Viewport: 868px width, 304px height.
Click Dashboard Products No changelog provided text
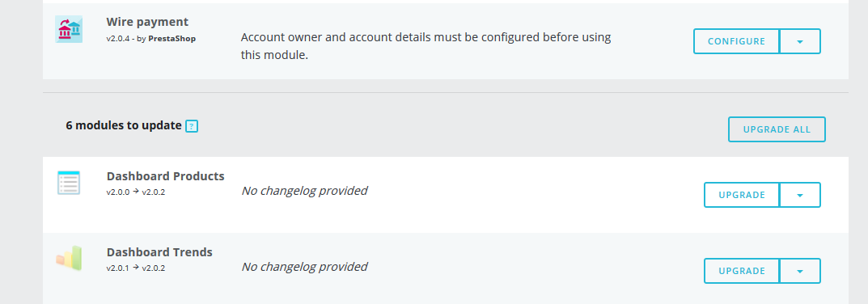(x=304, y=191)
